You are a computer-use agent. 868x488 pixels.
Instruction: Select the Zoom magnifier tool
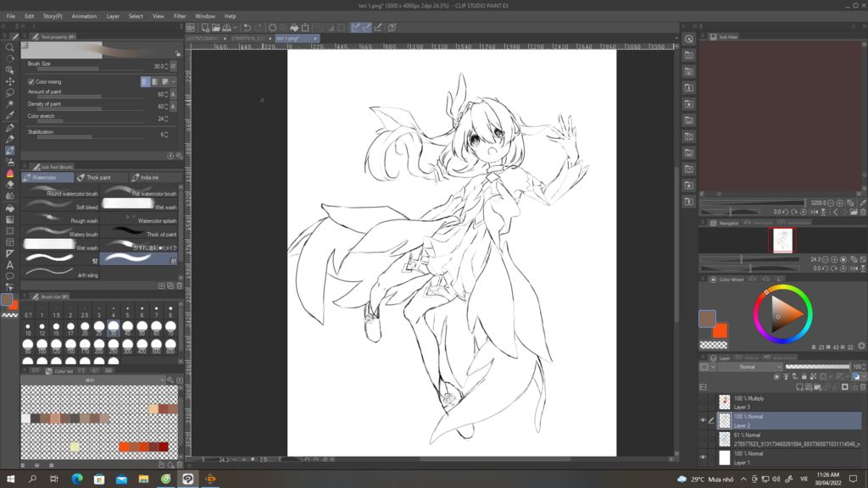[x=10, y=47]
